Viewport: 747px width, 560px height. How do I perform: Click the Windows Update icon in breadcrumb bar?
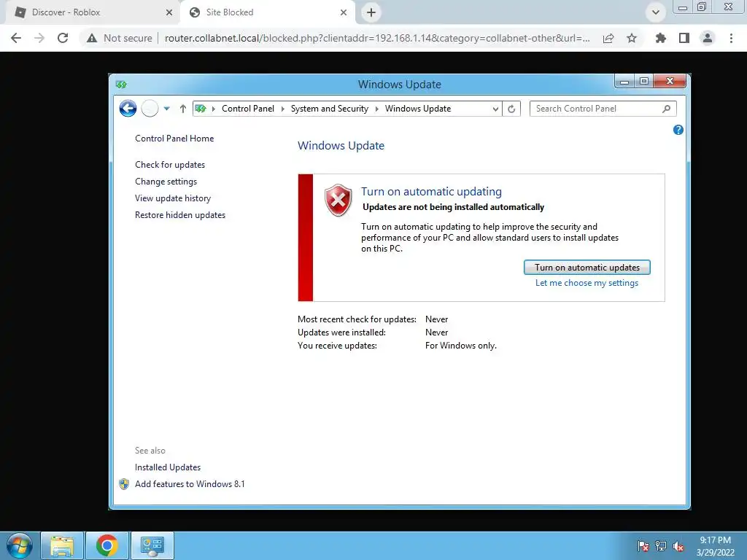point(201,109)
